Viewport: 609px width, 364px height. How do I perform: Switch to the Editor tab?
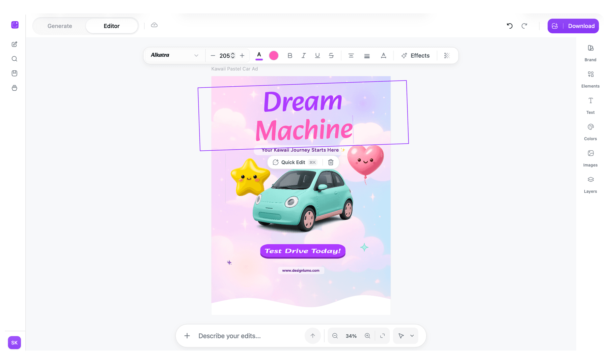(x=111, y=26)
